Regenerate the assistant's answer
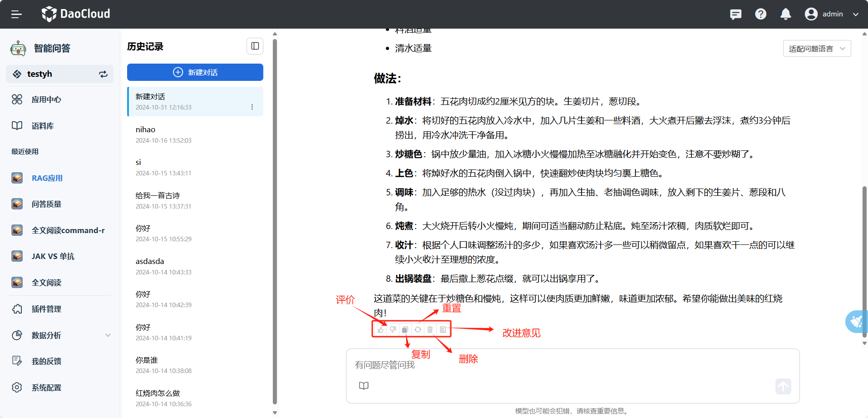868x418 pixels. [418, 330]
